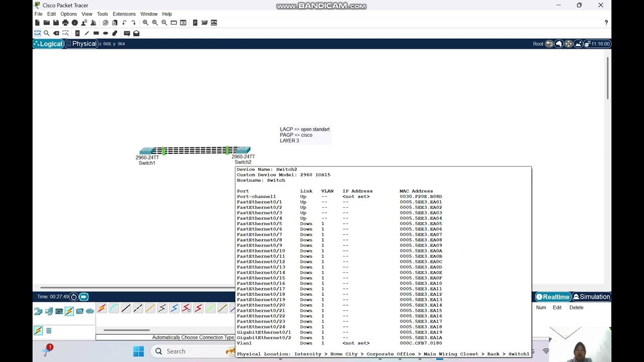Viewport: 644px width, 362px height.
Task: Click the Switch2 device on canvas
Action: (243, 150)
